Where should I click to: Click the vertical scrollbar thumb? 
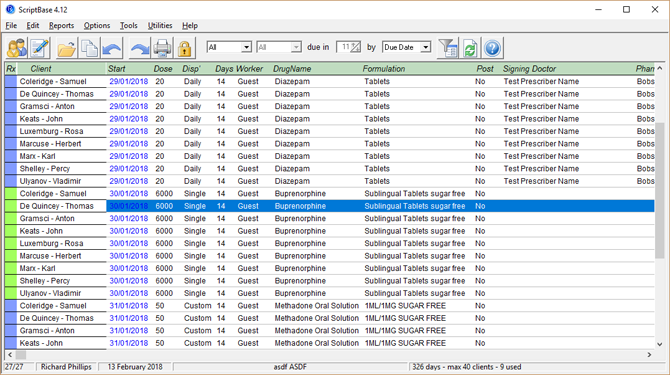click(x=659, y=190)
